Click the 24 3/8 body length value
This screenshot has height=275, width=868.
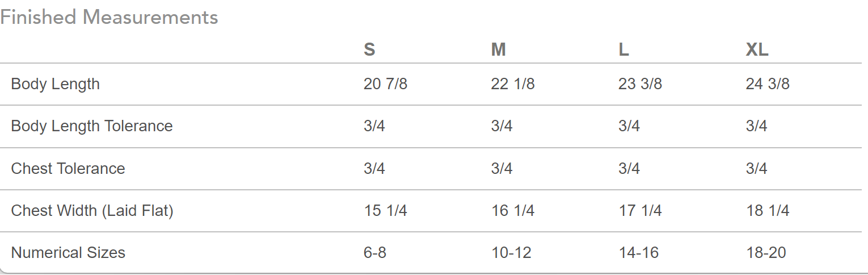click(768, 84)
